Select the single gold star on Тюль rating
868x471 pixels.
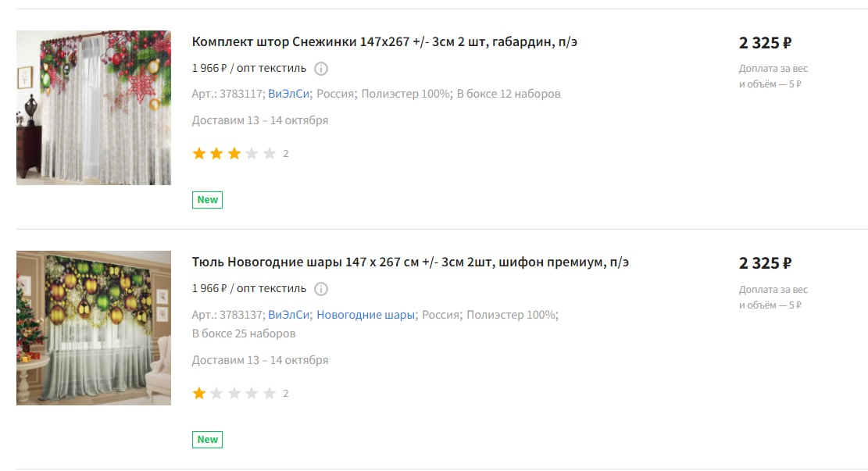pos(198,394)
